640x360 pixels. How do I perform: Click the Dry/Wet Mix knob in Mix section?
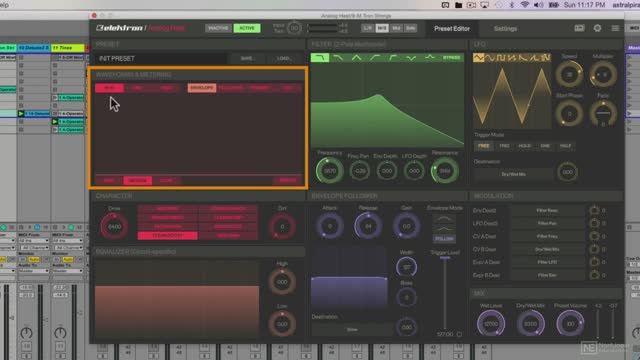tap(530, 323)
